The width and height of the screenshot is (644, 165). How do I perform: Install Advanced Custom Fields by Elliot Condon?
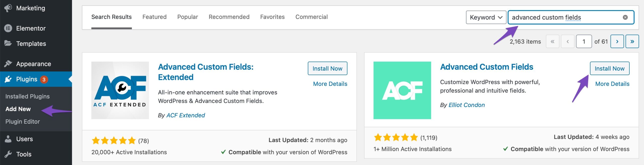click(x=610, y=68)
